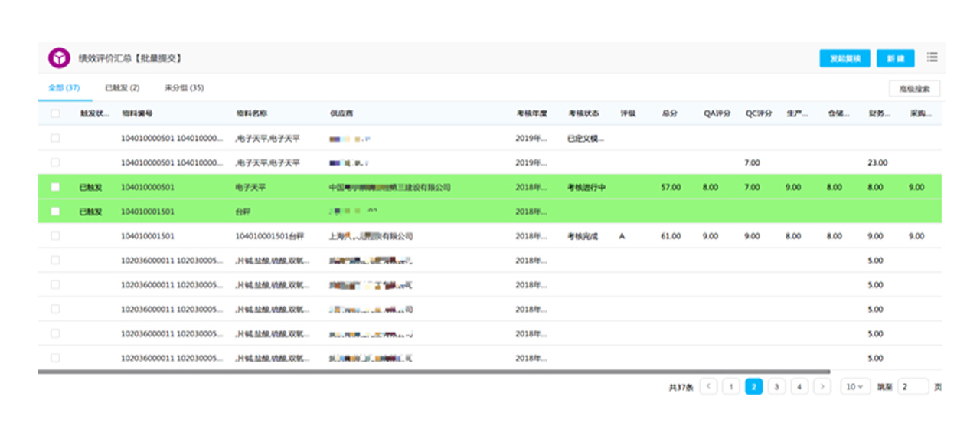Click the 台秤 name in green row

(x=243, y=212)
